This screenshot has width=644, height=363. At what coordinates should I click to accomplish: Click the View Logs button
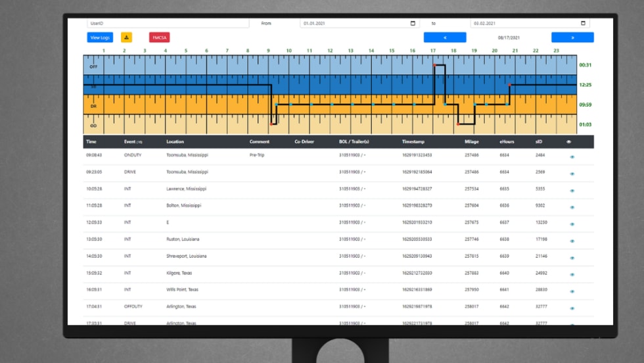click(x=100, y=37)
